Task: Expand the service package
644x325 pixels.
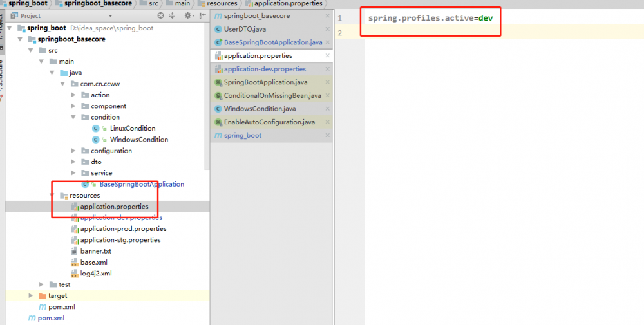Action: (x=73, y=172)
